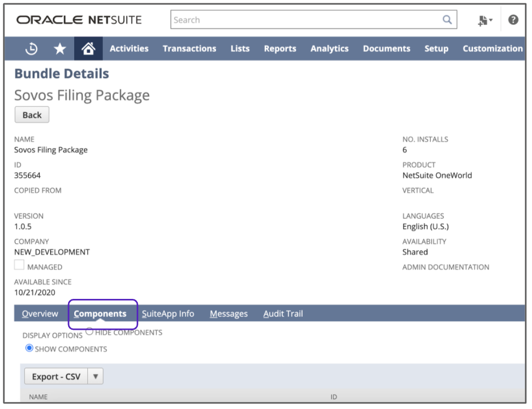Go to Home via house icon

[x=88, y=49]
